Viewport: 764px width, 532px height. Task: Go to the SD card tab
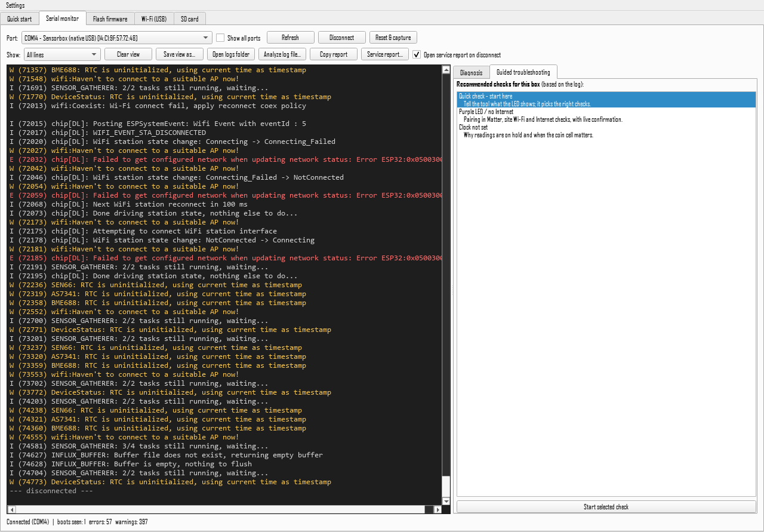click(190, 19)
